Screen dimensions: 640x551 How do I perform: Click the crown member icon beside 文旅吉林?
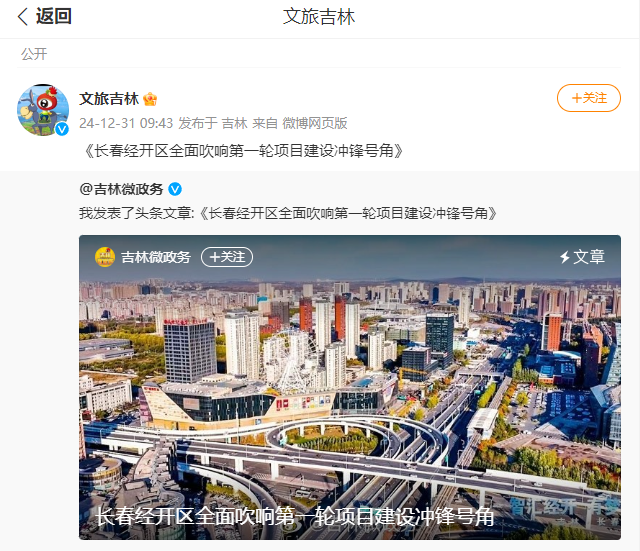(150, 99)
